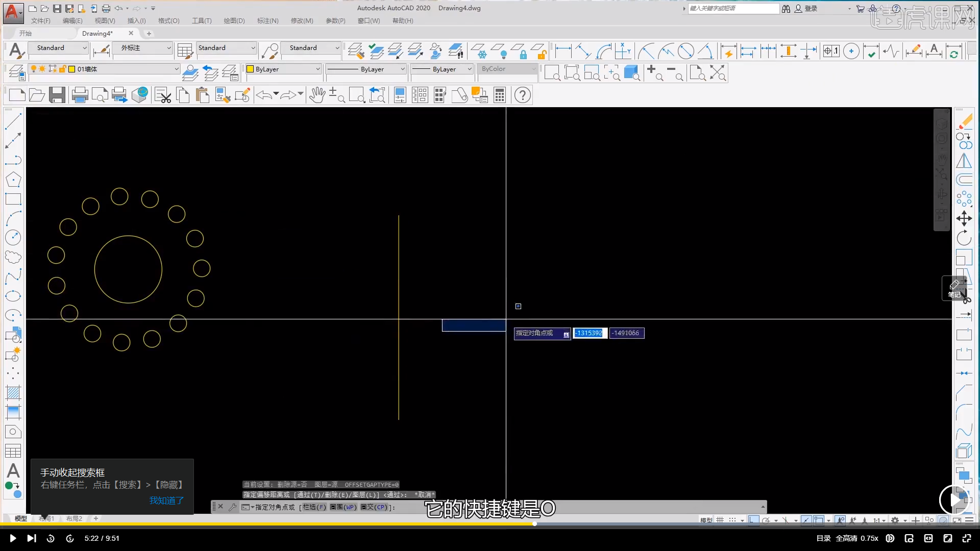Click the Save floppy disk icon
Image resolution: width=980 pixels, height=551 pixels.
(57, 95)
